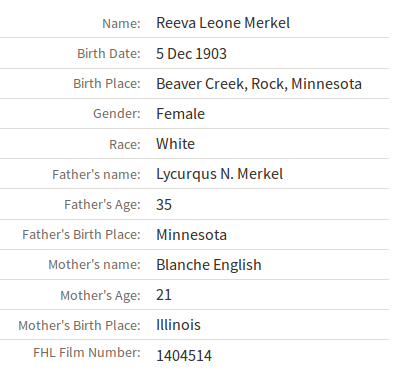Image resolution: width=403 pixels, height=377 pixels.
Task: Click Beaver Creek, Rock, Minnesota birth place
Action: 259,84
